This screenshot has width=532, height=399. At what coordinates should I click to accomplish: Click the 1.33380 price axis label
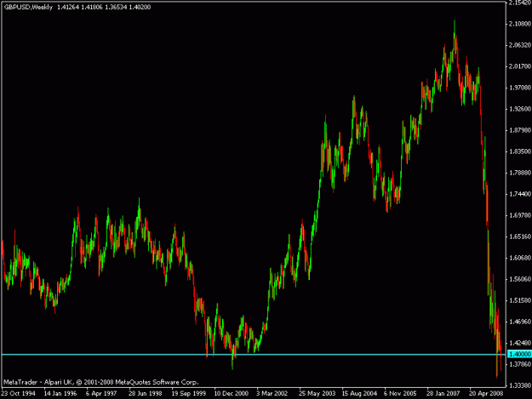(520, 385)
